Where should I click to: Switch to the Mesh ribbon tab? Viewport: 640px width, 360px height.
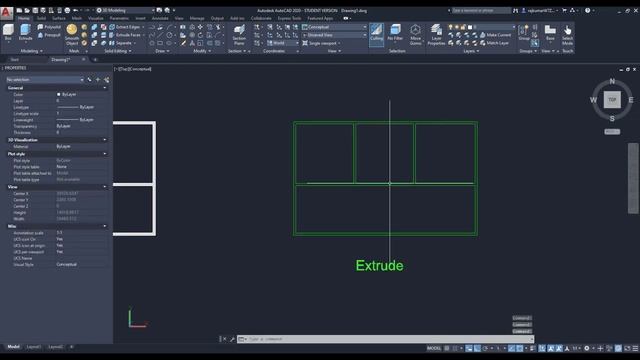[x=77, y=18]
